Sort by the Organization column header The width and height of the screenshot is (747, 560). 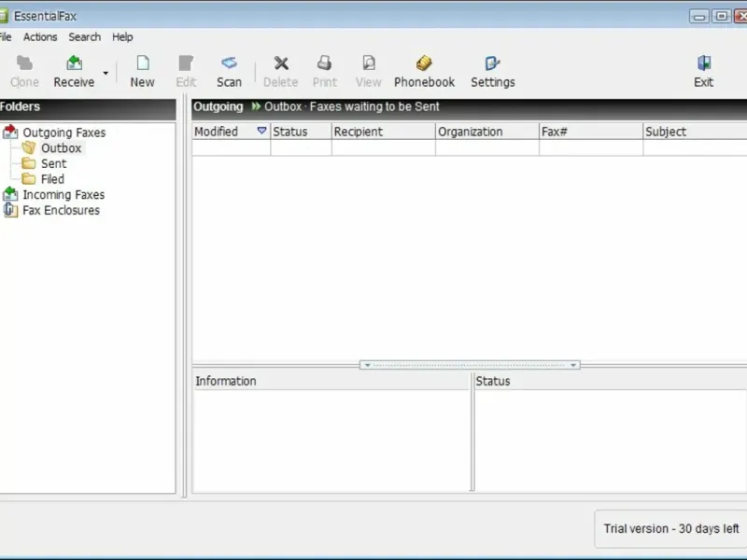[x=487, y=132]
